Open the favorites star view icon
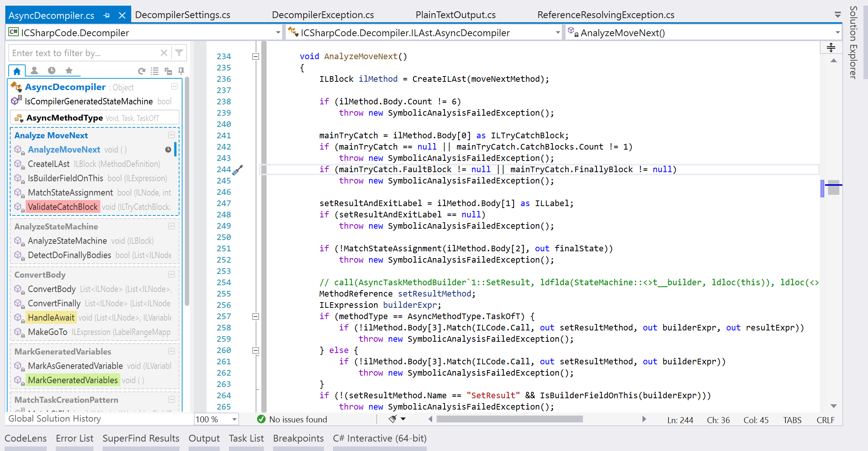The height and width of the screenshot is (451, 868). coord(69,70)
